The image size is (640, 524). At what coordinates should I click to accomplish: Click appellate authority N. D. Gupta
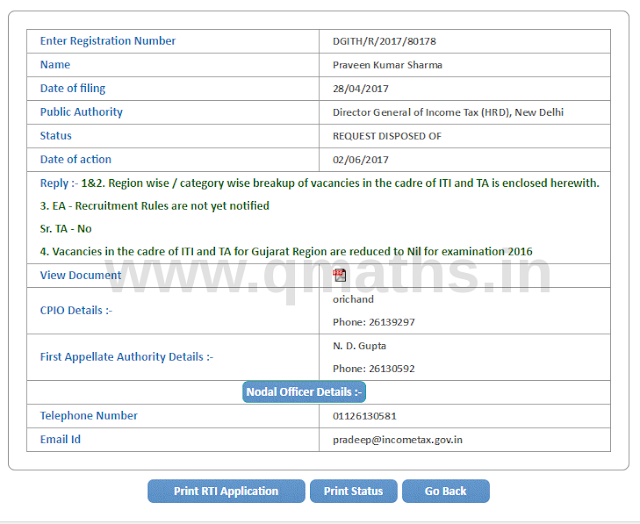[359, 346]
